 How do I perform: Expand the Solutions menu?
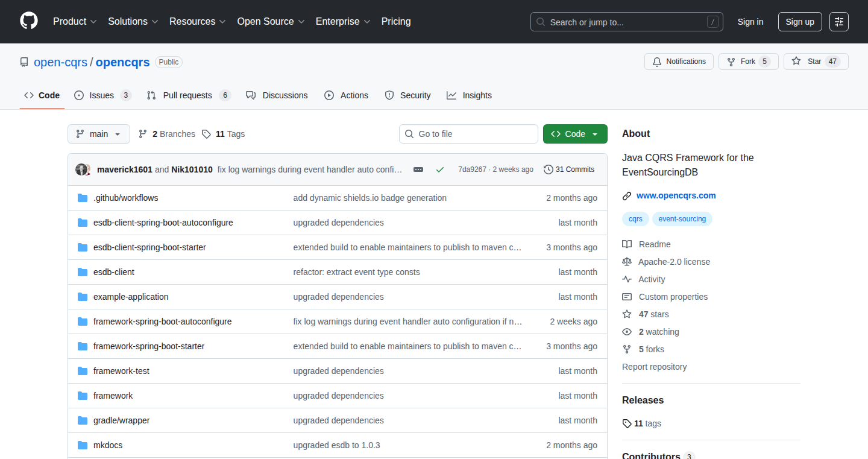133,21
